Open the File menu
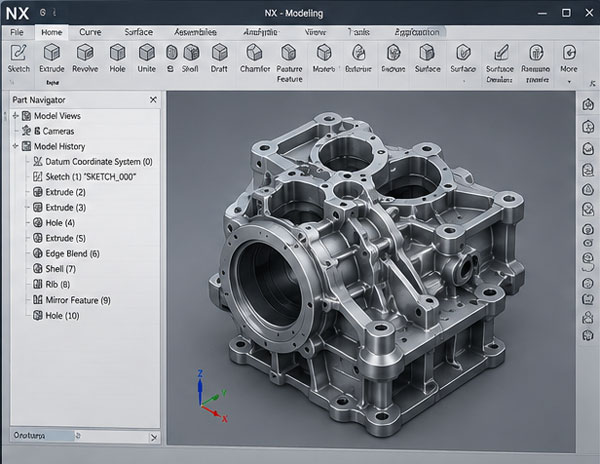The width and height of the screenshot is (600, 464). coord(16,32)
